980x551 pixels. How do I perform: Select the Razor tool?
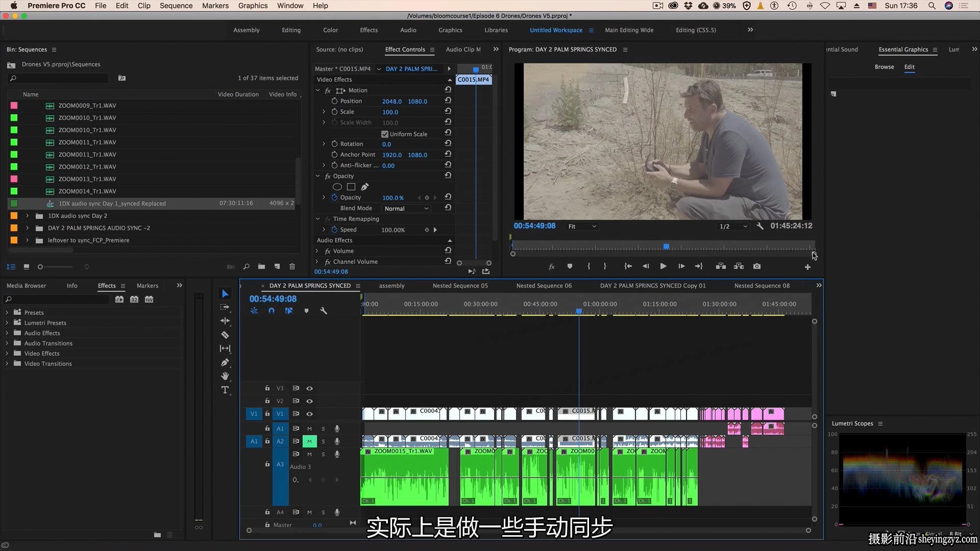coord(225,335)
